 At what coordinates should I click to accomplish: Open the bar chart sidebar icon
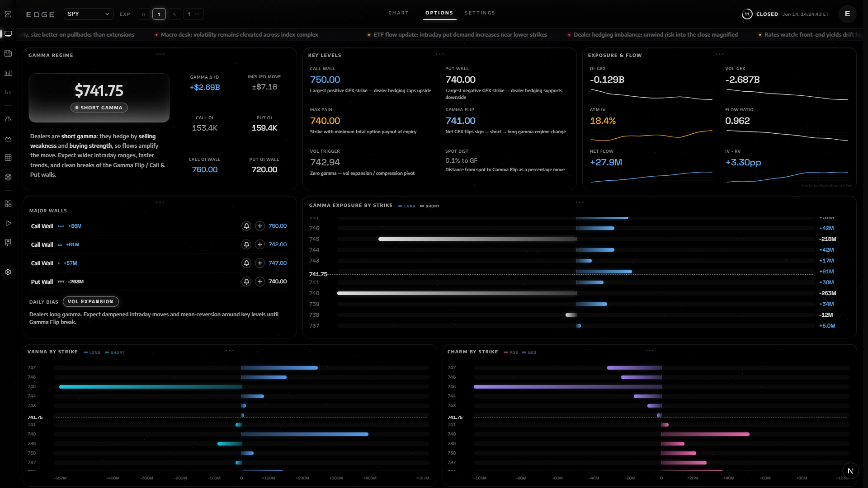pyautogui.click(x=8, y=73)
